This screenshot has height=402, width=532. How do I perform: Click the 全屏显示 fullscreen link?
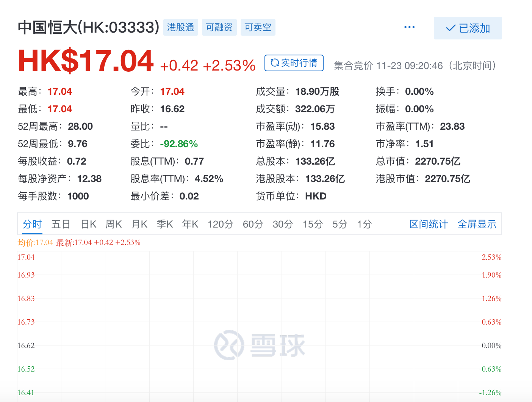(477, 224)
